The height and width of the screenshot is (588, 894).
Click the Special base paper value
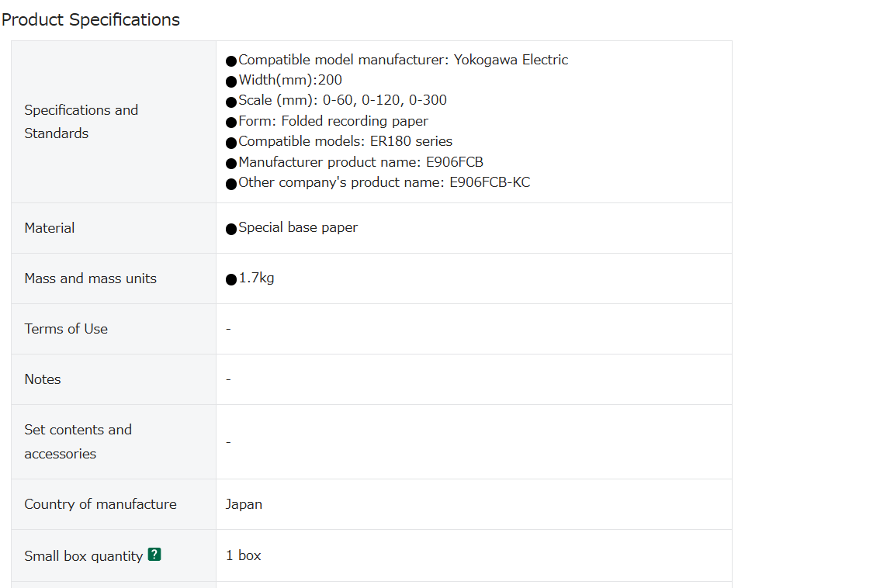pos(297,227)
